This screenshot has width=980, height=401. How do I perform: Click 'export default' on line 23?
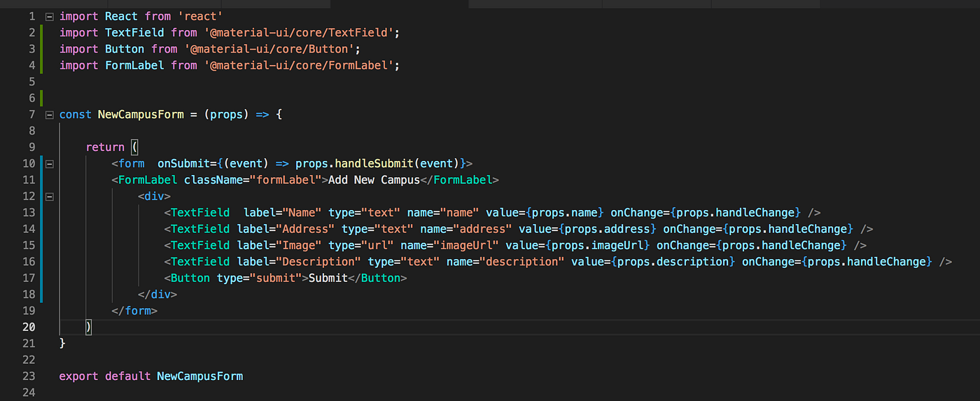tap(105, 377)
